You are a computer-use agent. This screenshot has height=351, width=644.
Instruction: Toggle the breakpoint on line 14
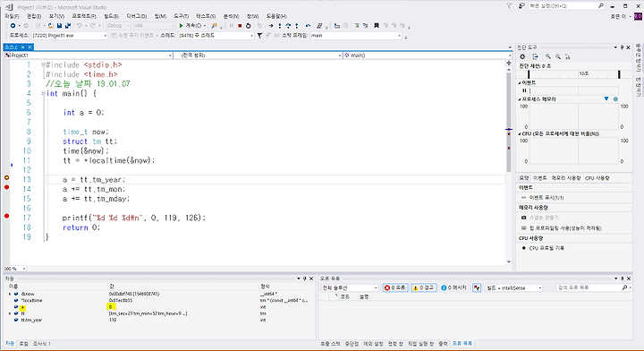6,187
